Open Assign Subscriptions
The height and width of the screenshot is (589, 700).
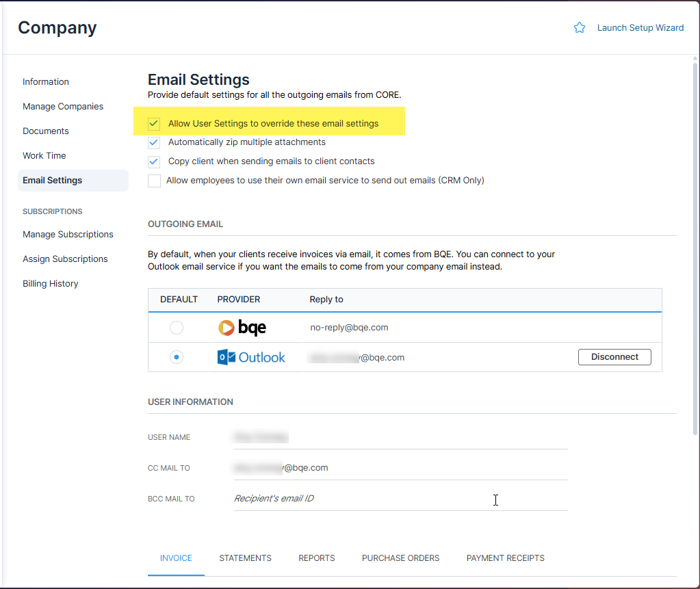coord(65,259)
